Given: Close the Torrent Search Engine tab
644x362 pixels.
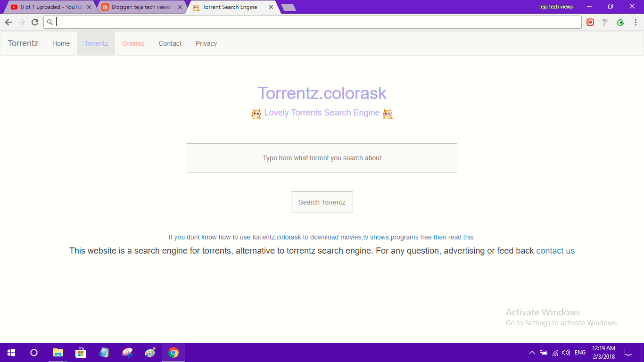Looking at the screenshot, I should (271, 7).
